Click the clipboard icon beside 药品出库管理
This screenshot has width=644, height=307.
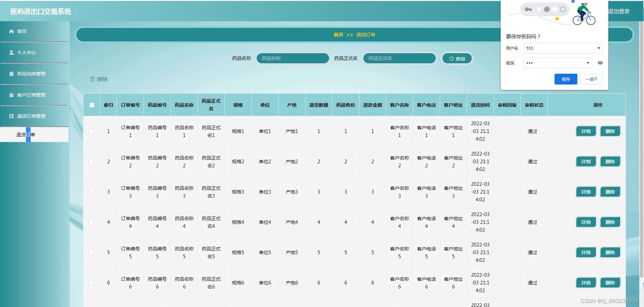pos(11,74)
